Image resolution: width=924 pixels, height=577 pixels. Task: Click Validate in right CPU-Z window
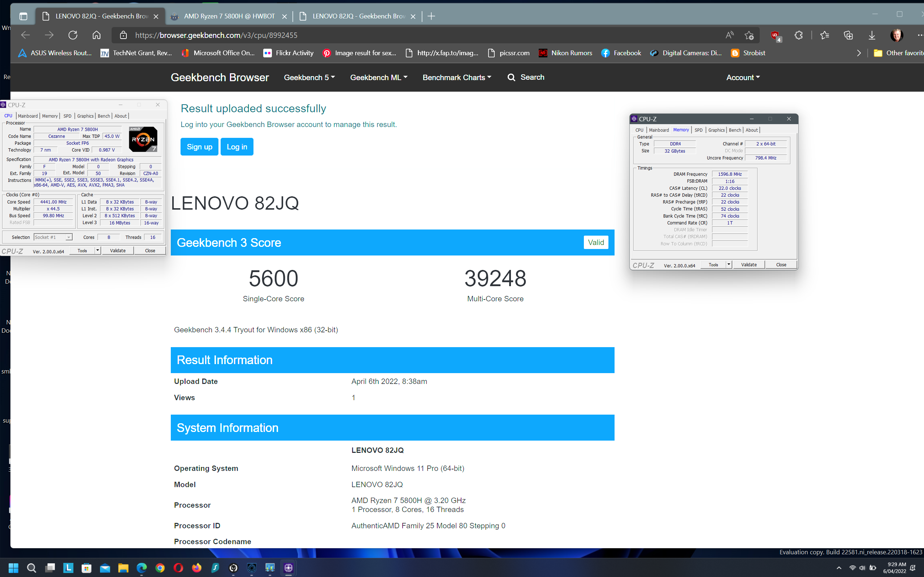(749, 265)
